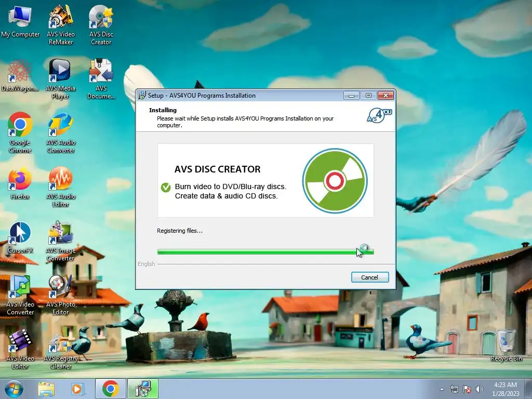532x399 pixels.
Task: Click the taskbar clock showing 4:23 AM
Action: tap(506, 389)
